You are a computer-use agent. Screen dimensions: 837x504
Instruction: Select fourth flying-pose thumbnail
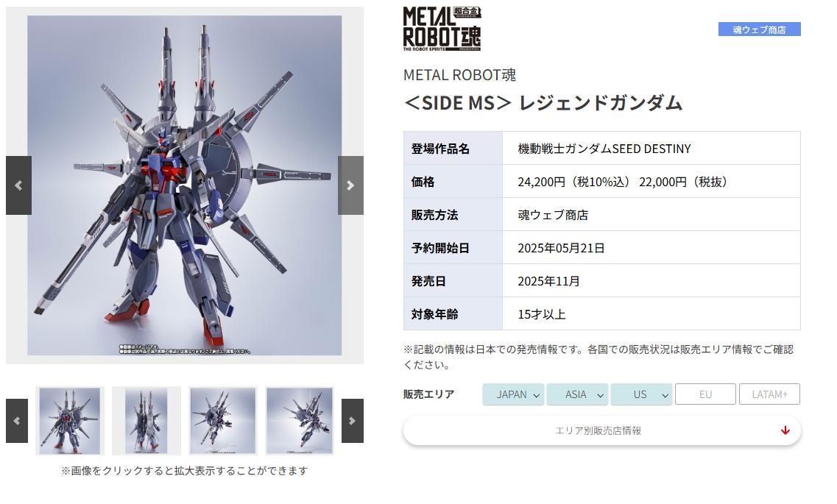(300, 421)
